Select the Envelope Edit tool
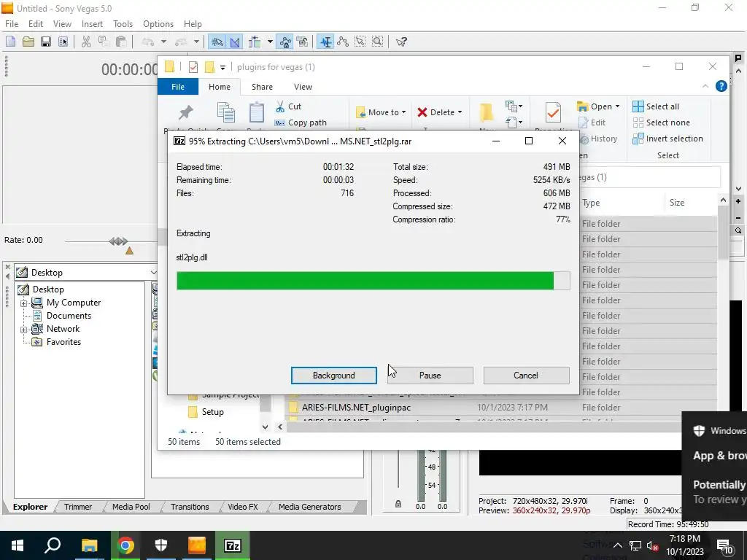The image size is (747, 560). [x=343, y=42]
